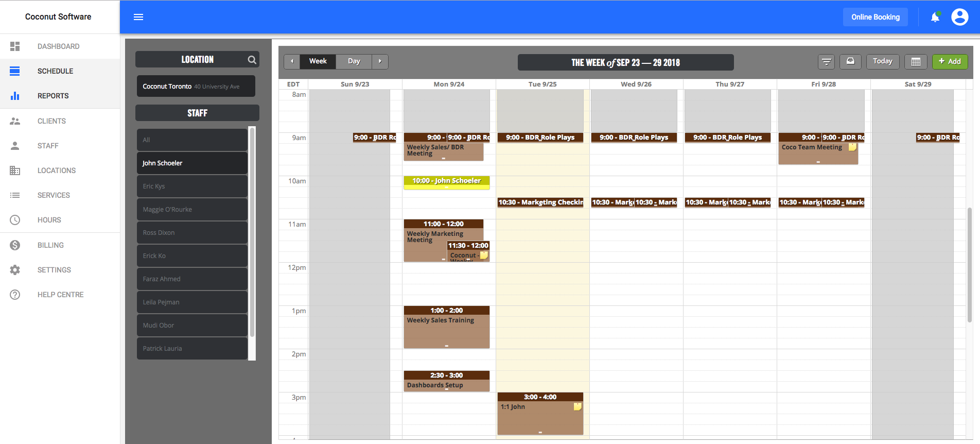
Task: Click the Dashboard grid icon
Action: 15,46
